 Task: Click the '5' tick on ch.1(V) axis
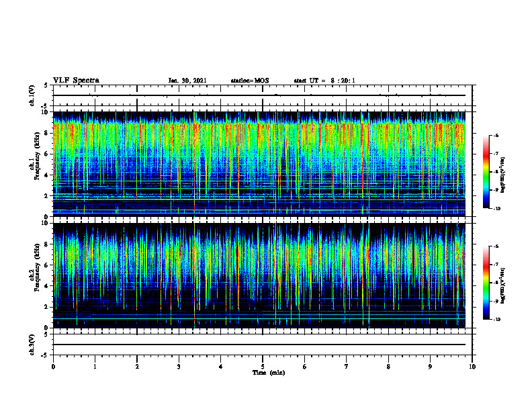click(46, 85)
